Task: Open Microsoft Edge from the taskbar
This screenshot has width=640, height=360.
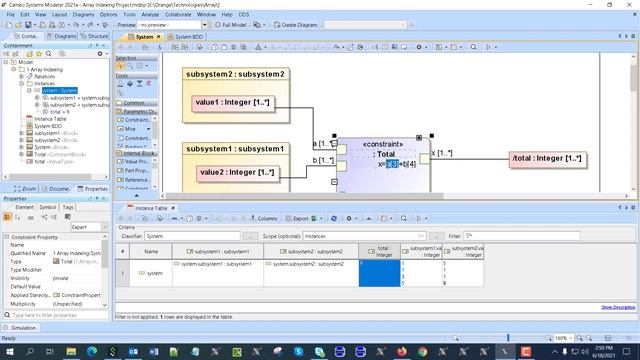Action: (x=92, y=351)
